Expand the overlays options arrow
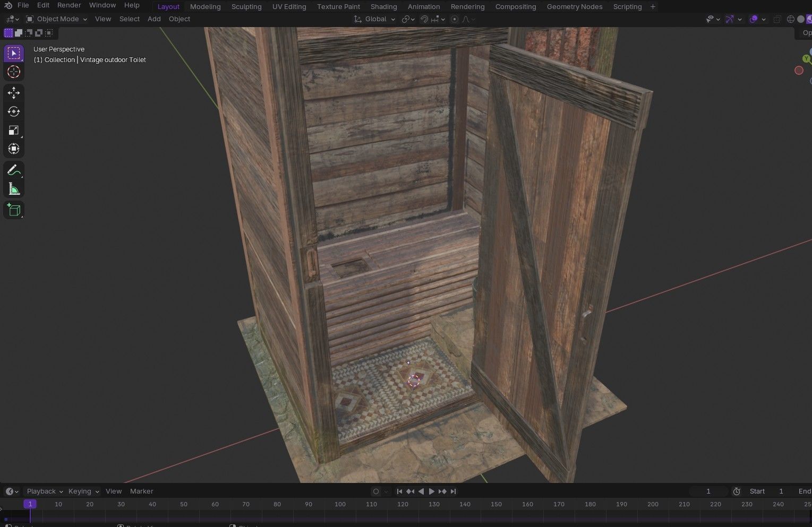 click(x=764, y=19)
